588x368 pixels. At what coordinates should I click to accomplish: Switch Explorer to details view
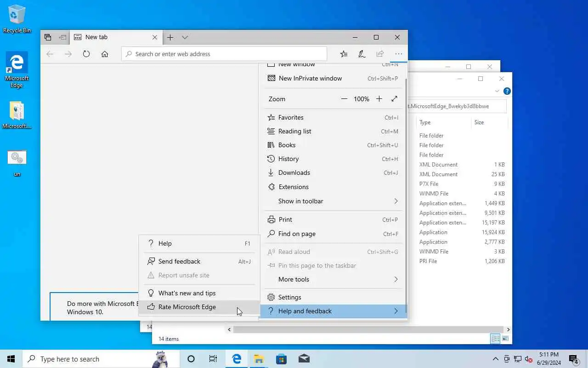pos(496,339)
